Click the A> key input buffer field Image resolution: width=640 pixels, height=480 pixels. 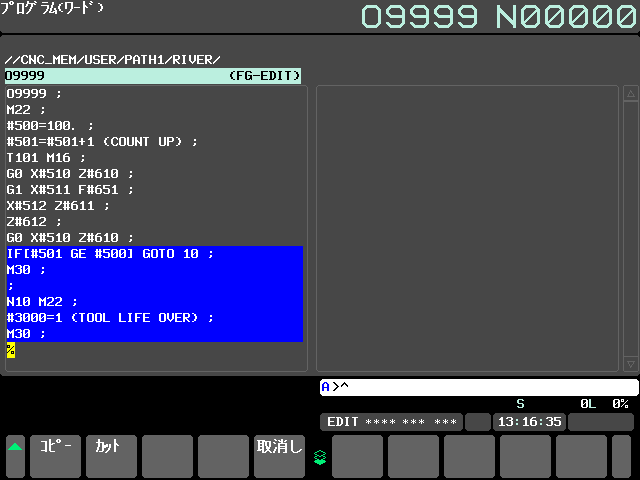pyautogui.click(x=479, y=387)
